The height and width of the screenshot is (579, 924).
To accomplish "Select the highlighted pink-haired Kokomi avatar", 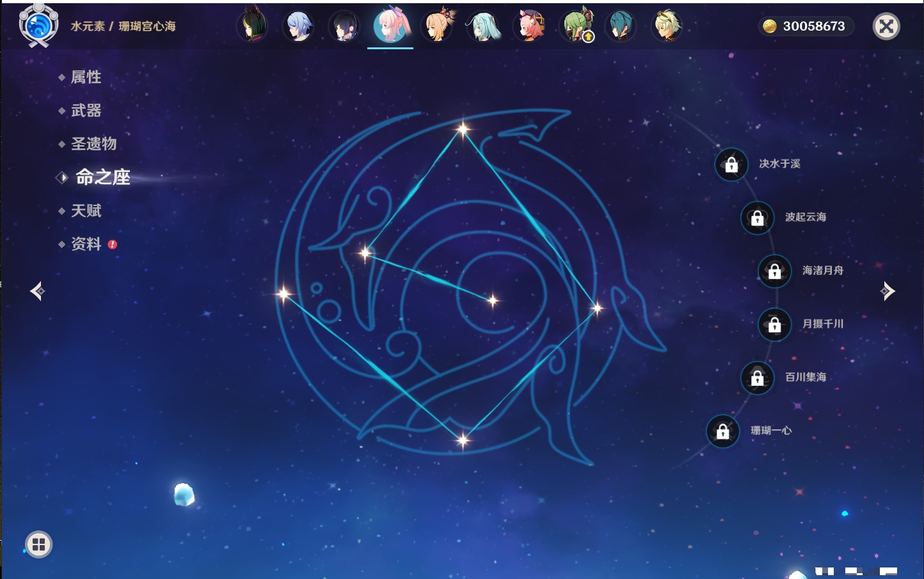I will coord(390,26).
